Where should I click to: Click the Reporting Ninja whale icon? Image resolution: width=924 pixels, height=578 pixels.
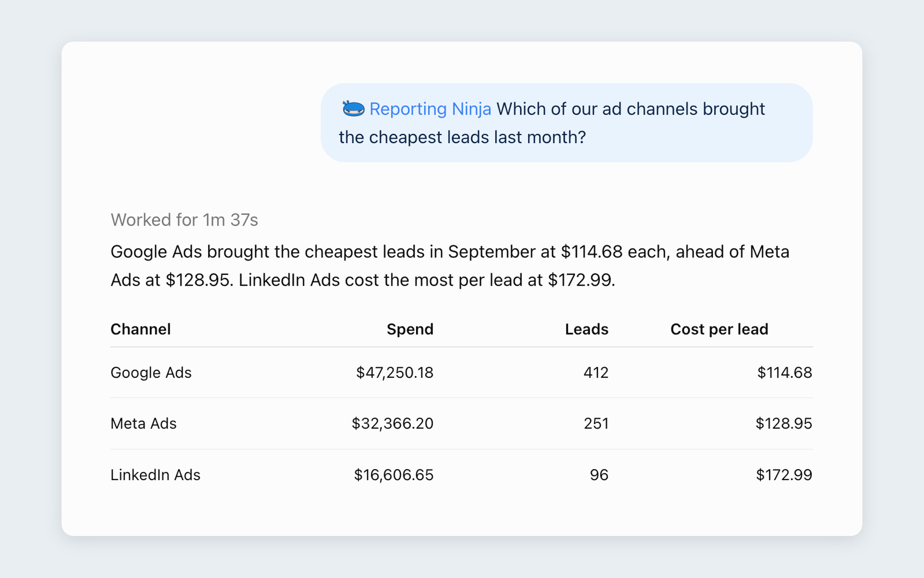tap(353, 109)
